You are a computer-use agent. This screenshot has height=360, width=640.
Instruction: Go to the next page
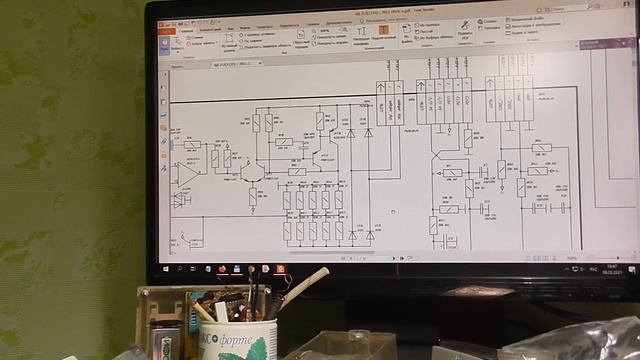(x=393, y=258)
